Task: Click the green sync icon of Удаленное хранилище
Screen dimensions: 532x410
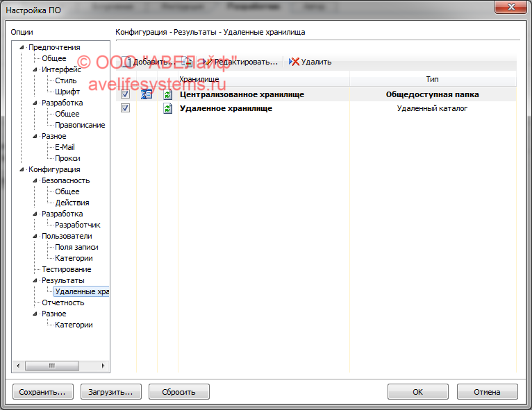Action: 167,108
